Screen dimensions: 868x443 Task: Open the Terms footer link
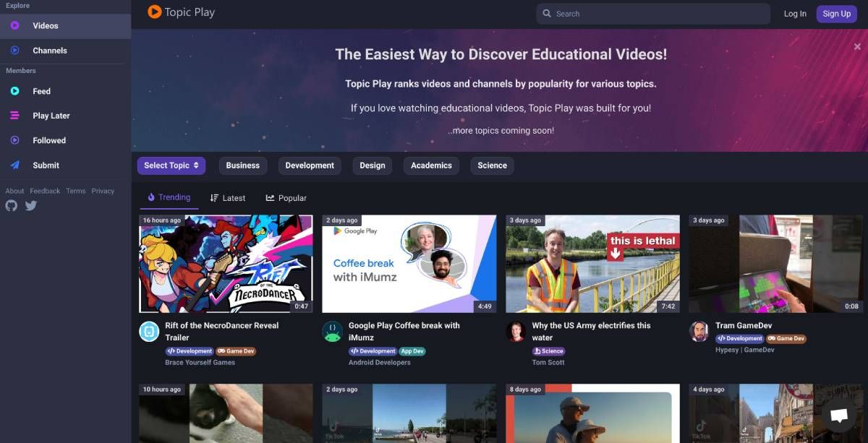(x=76, y=191)
